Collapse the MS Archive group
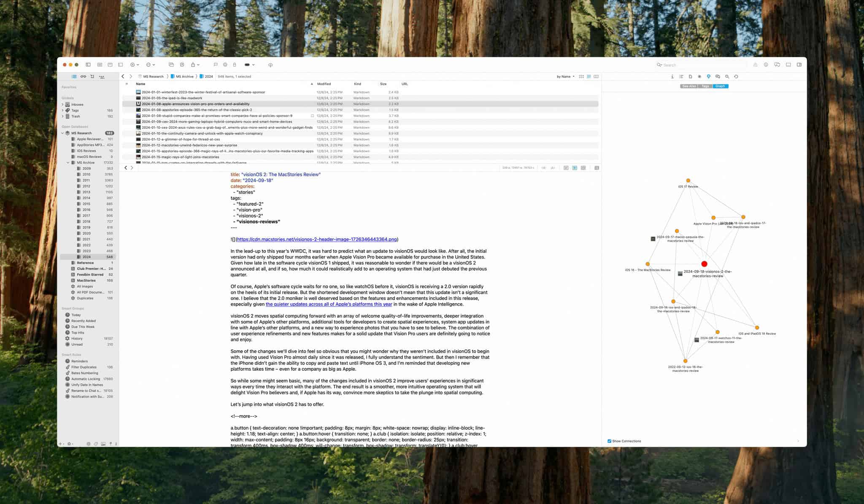Image resolution: width=864 pixels, height=504 pixels. tap(68, 163)
